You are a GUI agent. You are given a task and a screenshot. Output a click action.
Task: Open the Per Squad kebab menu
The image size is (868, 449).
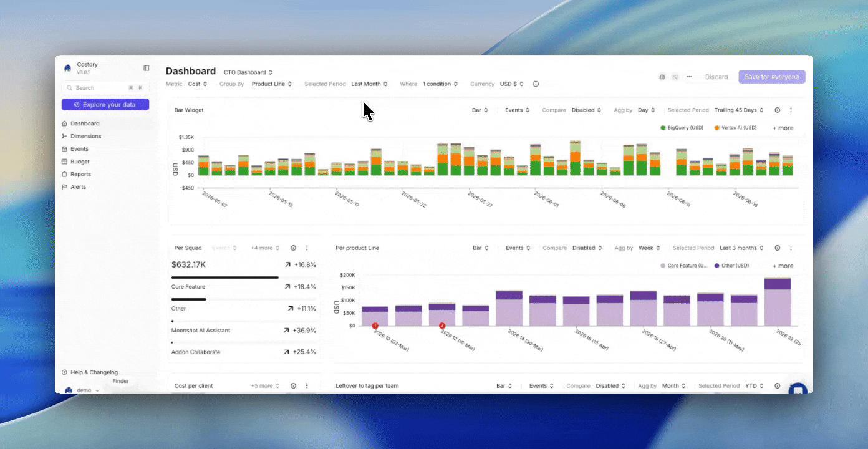click(x=307, y=248)
